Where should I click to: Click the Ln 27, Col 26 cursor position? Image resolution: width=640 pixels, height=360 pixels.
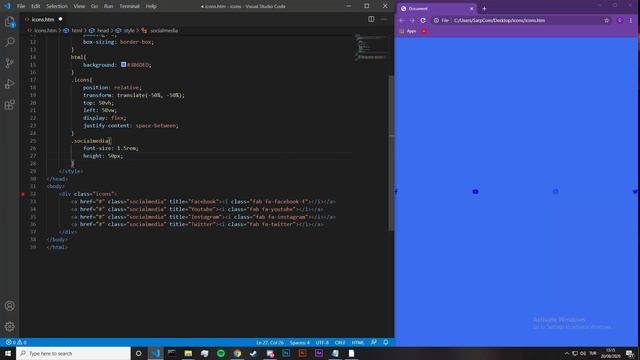pyautogui.click(x=269, y=342)
